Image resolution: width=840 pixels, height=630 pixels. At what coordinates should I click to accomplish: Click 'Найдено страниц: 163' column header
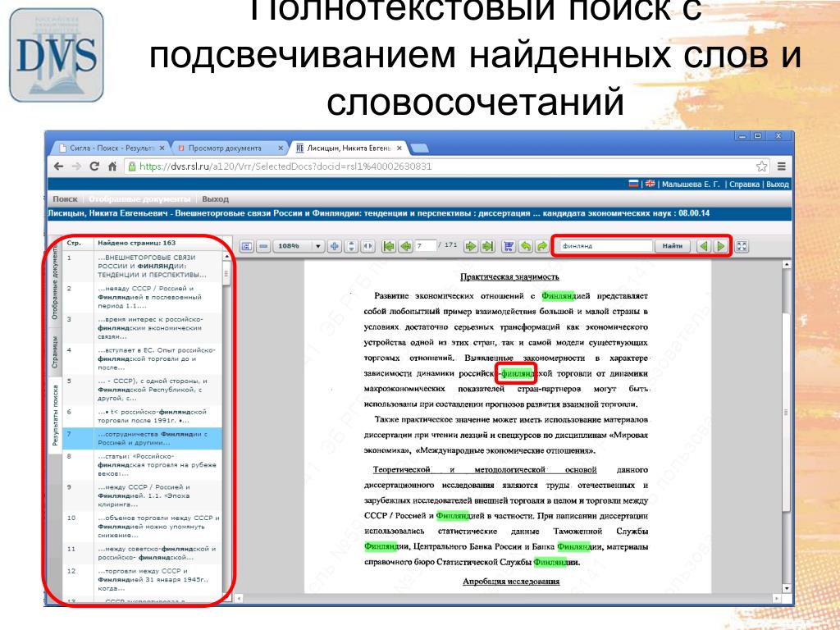pyautogui.click(x=137, y=243)
